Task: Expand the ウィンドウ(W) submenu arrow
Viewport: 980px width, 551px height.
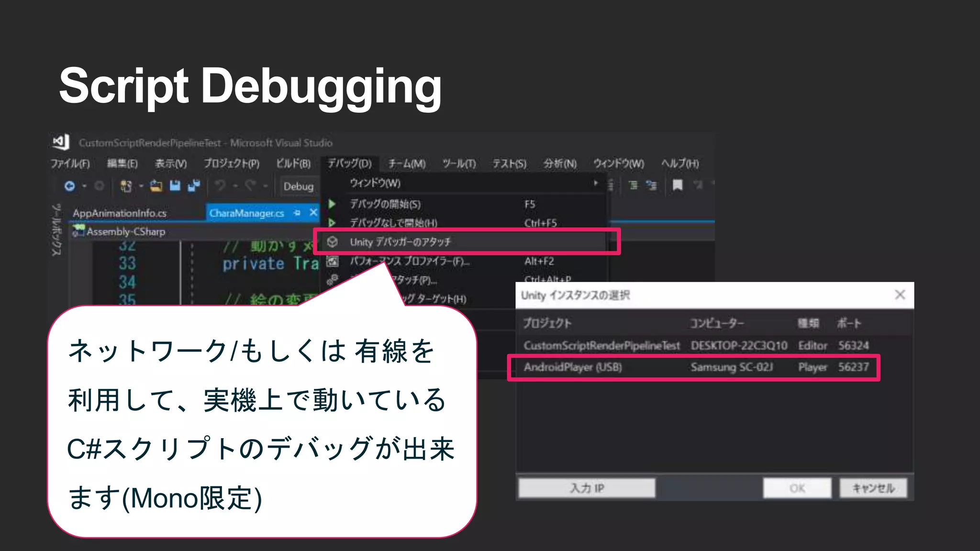Action: (x=596, y=183)
